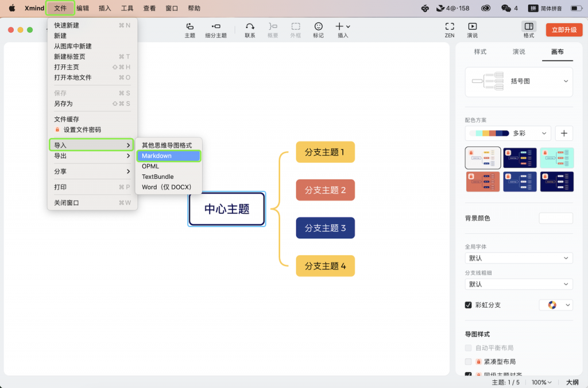The image size is (588, 388).
Task: Select 打开本地文件 menu item
Action: click(91, 78)
